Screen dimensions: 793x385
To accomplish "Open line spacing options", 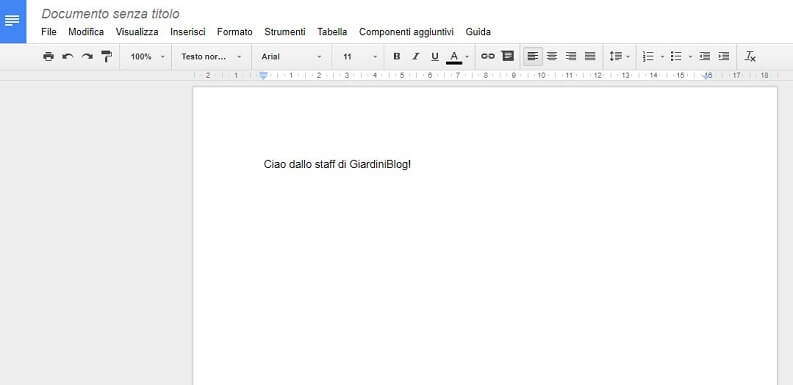I will 619,57.
